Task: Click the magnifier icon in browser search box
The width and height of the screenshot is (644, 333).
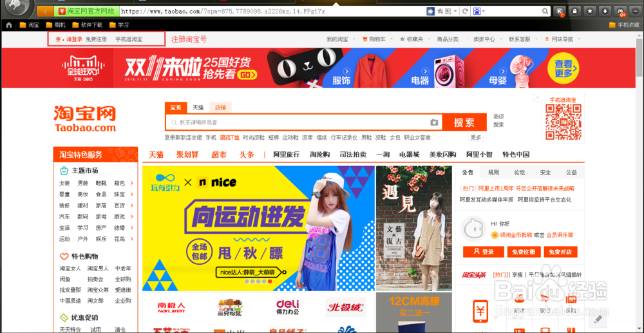Action: click(545, 12)
